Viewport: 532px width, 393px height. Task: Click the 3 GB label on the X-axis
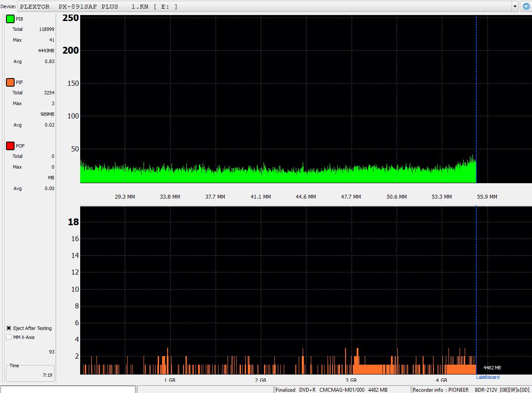[351, 380]
